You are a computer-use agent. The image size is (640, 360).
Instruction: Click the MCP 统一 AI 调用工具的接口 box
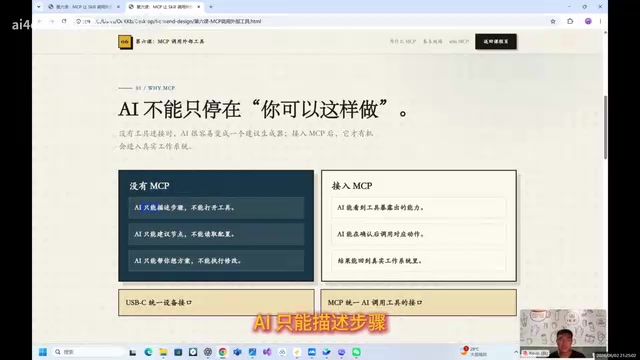click(x=418, y=302)
